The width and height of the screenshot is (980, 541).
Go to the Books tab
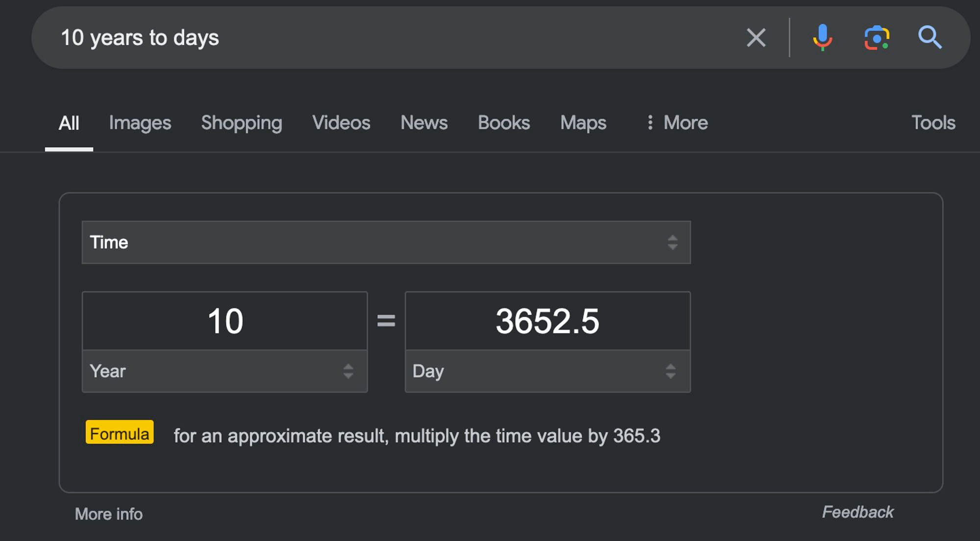504,123
